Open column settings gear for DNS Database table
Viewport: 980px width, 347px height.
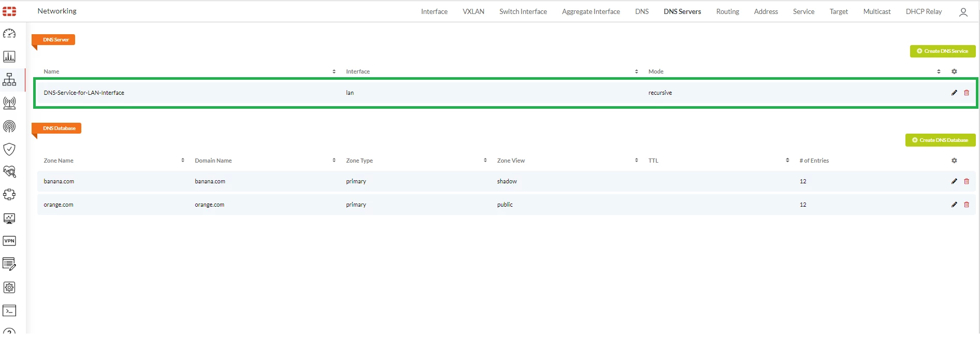coord(954,161)
